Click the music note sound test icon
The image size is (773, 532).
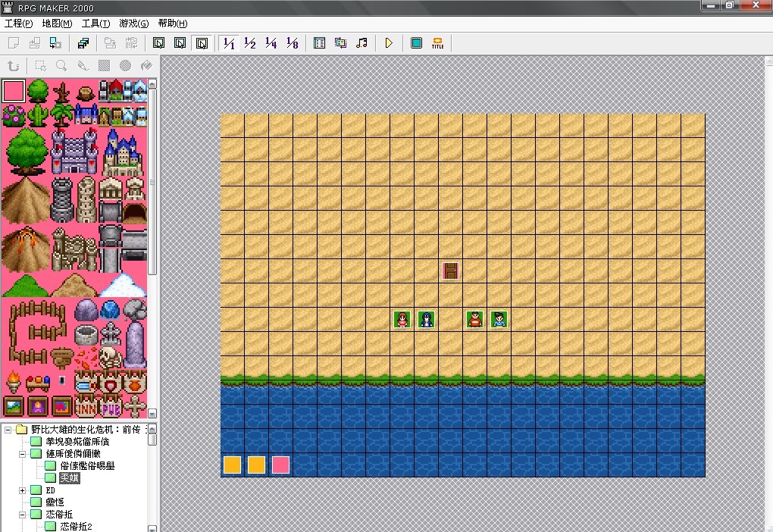point(361,43)
